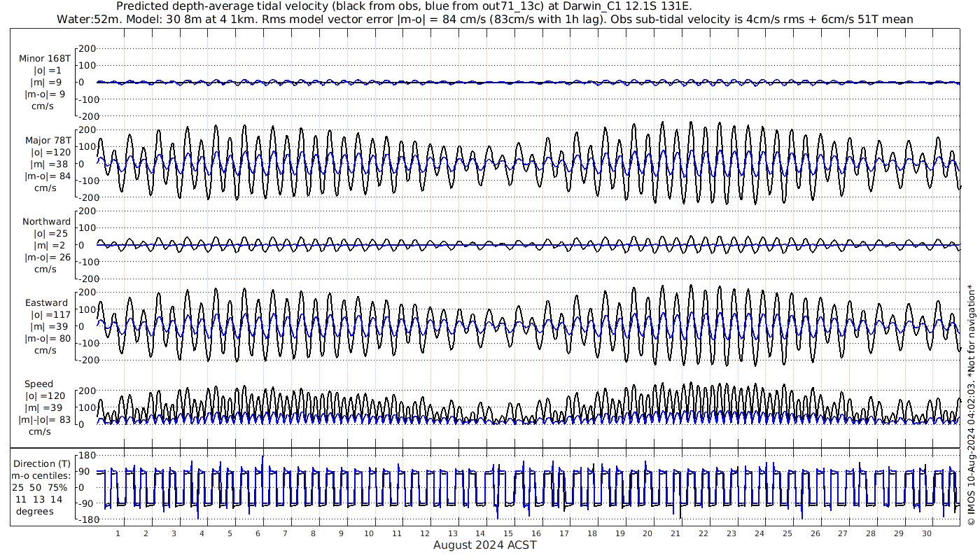Viewport: 980px width, 560px height.
Task: Click day tick label '8' on time axis
Action: pos(313,533)
